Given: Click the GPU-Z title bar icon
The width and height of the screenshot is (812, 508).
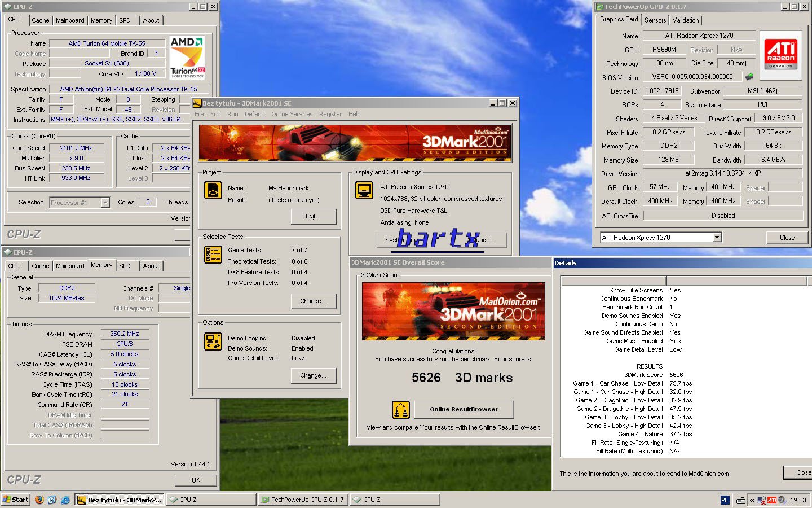Looking at the screenshot, I should click(599, 7).
